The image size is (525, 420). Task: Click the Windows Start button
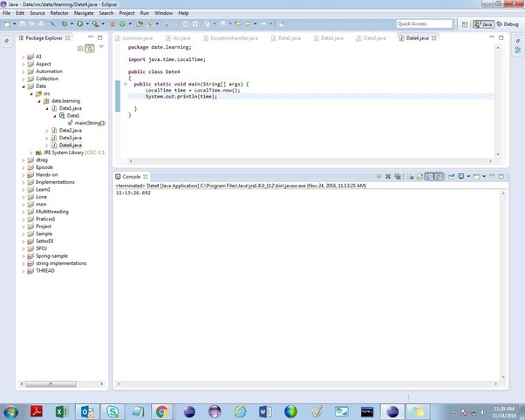(10, 412)
